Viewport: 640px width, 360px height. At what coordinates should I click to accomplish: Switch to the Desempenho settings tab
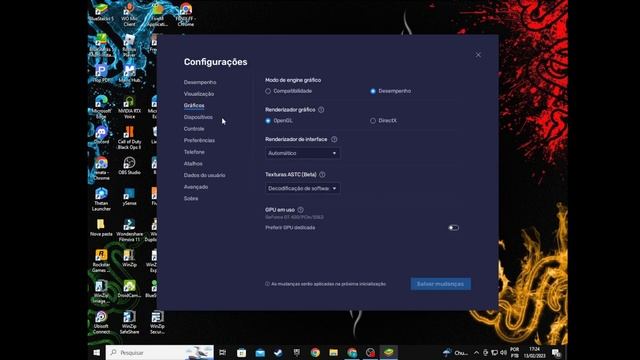point(200,82)
